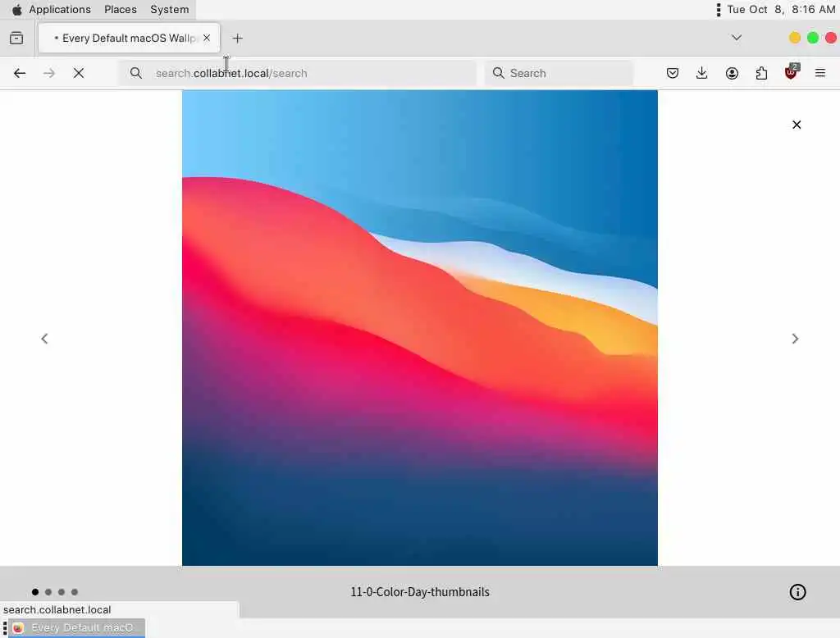
Task: Select the third gallery pagination dot
Action: point(62,592)
